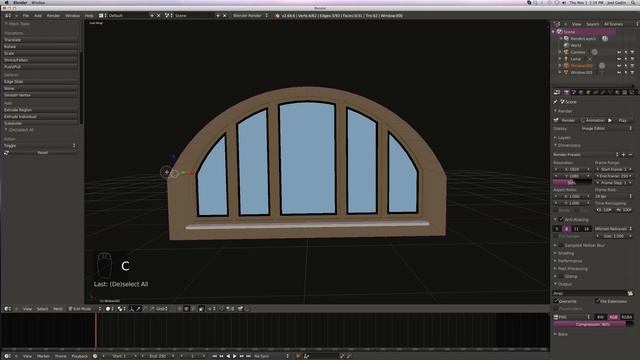
Task: Open the Render Presets dropdown
Action: pyautogui.click(x=586, y=155)
